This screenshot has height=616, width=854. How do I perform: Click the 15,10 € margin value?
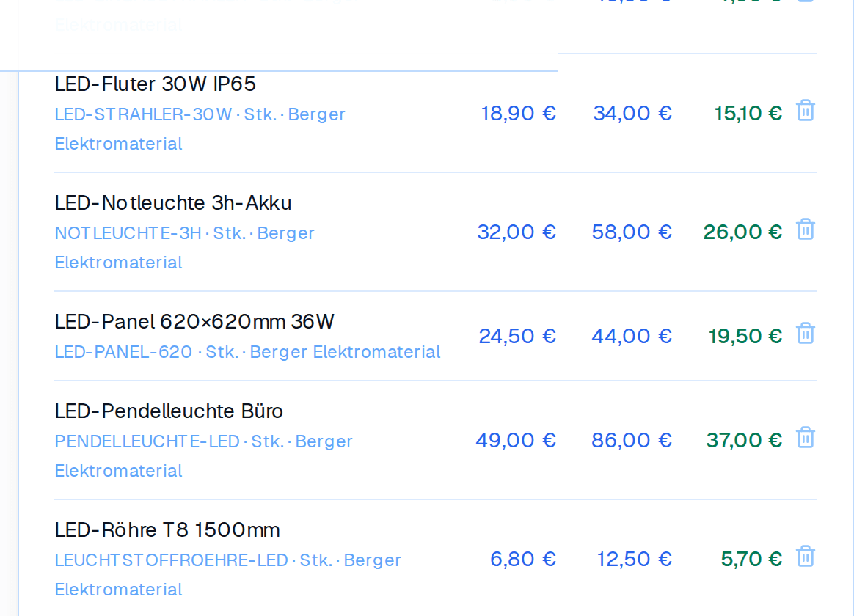click(x=748, y=113)
